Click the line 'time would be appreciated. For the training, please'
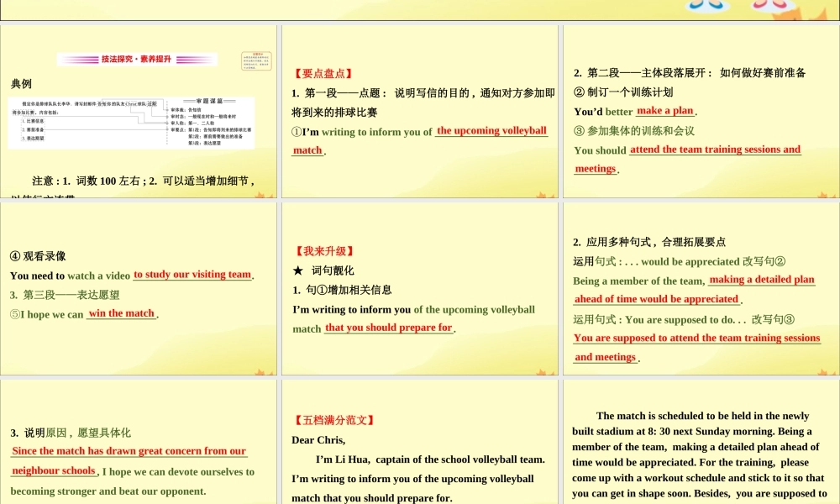This screenshot has height=504, width=840. coord(690,462)
